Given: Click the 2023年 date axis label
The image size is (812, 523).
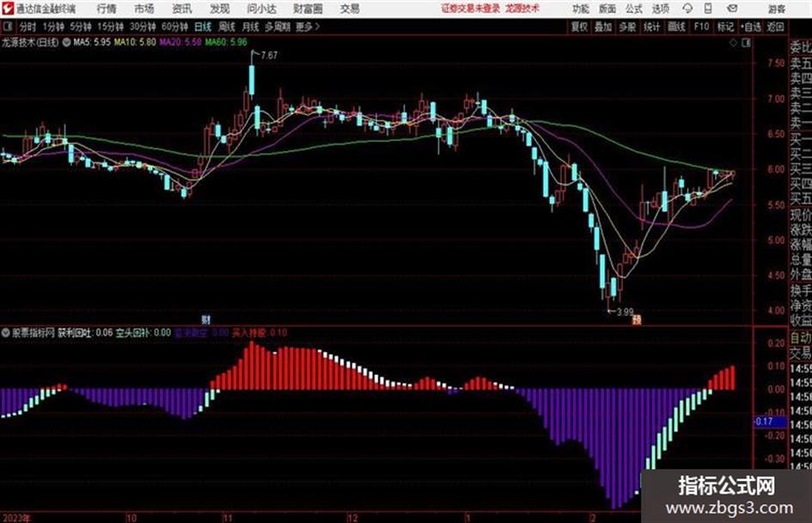Looking at the screenshot, I should [x=16, y=518].
